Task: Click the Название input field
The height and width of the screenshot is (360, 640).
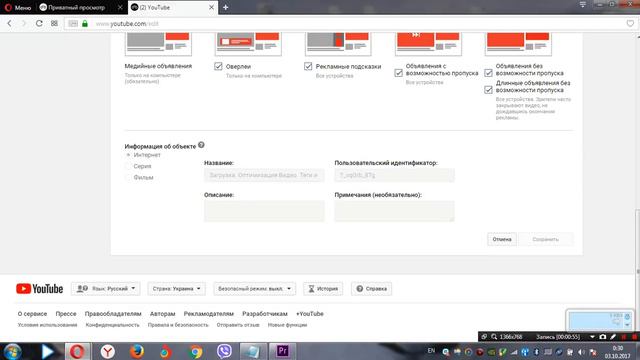Action: (x=264, y=175)
